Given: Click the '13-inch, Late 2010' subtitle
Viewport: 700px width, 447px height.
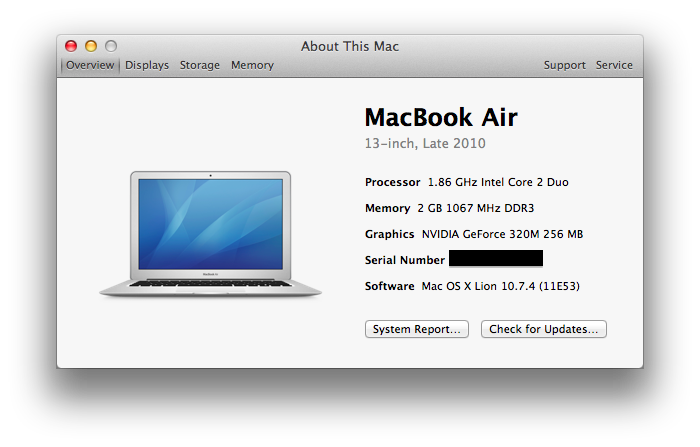Looking at the screenshot, I should click(425, 143).
